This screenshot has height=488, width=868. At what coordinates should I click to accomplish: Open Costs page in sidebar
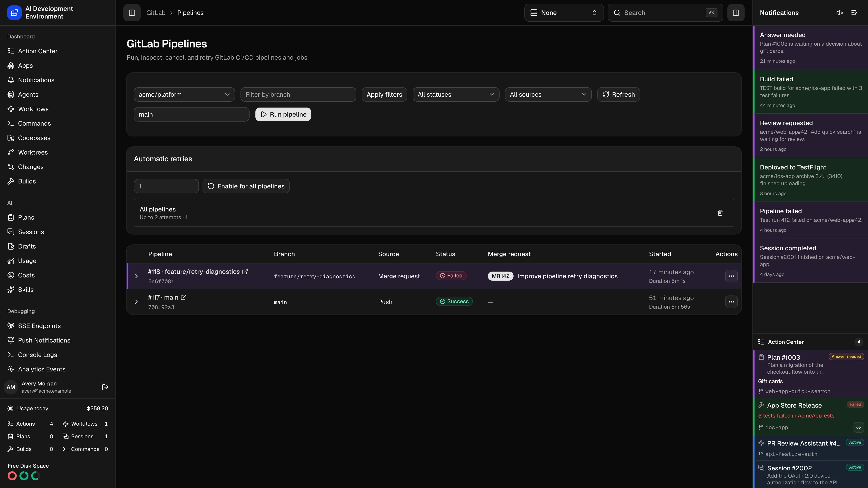(x=58, y=275)
